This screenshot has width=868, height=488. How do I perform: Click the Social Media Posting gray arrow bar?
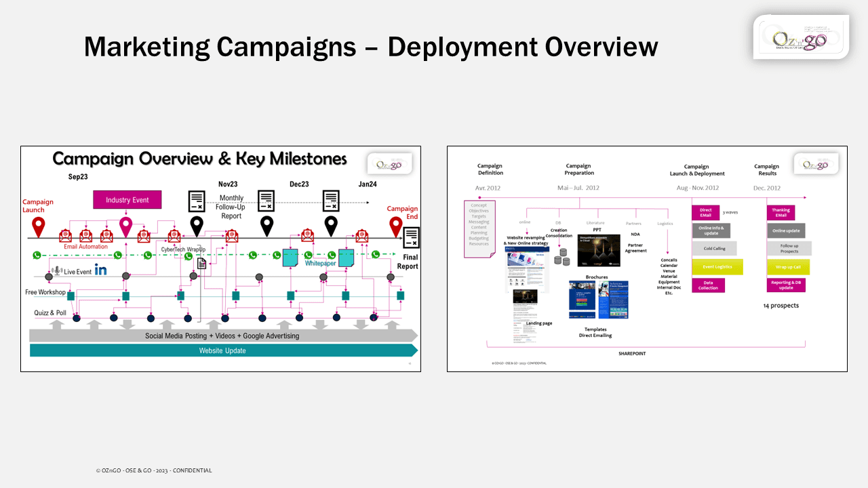point(222,335)
